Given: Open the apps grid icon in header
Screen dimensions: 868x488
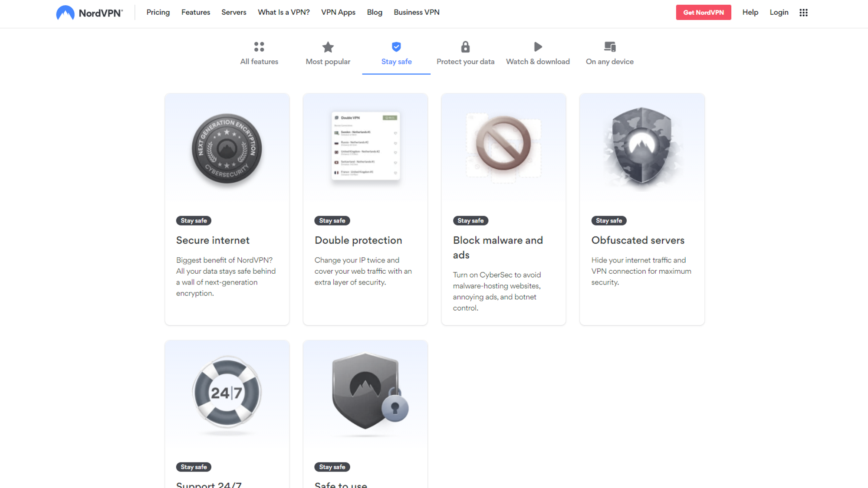Looking at the screenshot, I should point(803,13).
